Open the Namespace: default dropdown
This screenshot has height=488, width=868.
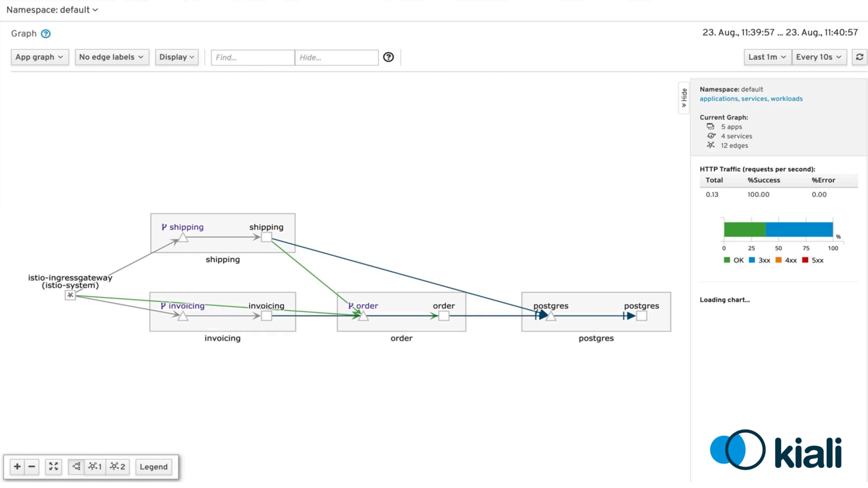pos(52,10)
